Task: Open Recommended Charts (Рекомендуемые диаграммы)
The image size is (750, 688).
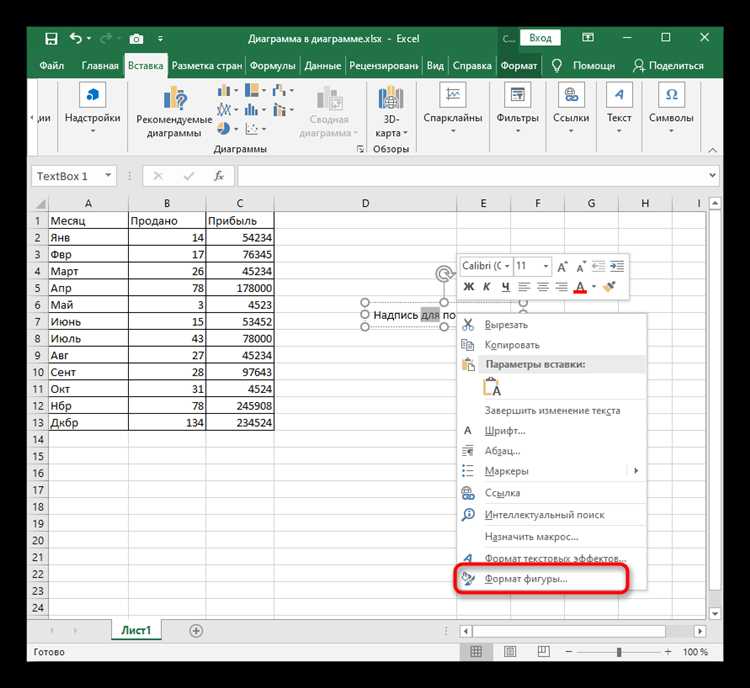Action: 174,112
